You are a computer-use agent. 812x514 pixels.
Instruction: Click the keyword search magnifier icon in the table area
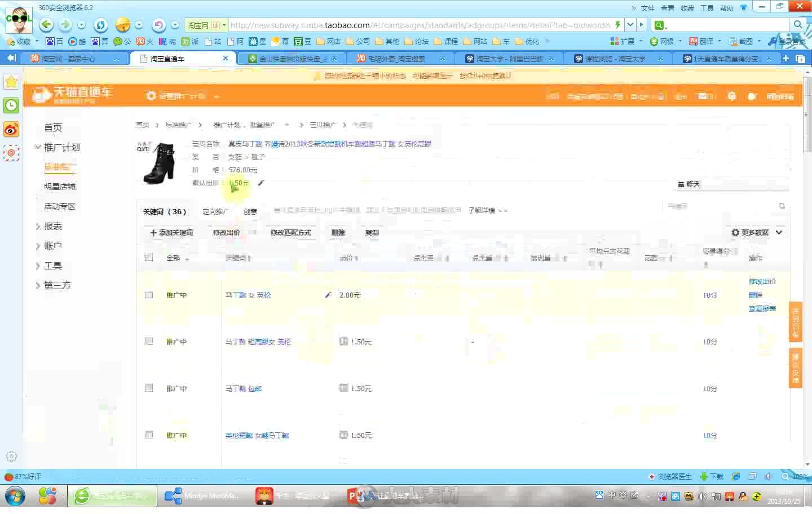[782, 206]
